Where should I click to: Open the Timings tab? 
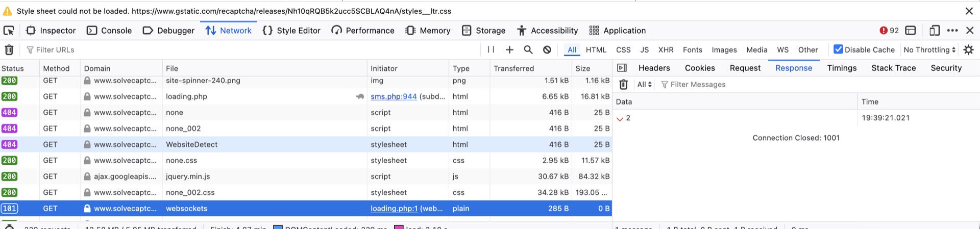point(842,68)
